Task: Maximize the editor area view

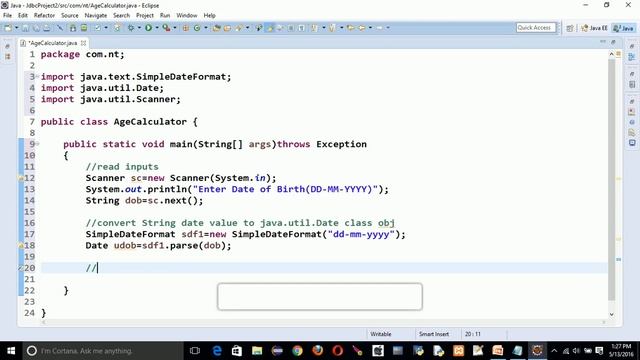Action: click(613, 42)
